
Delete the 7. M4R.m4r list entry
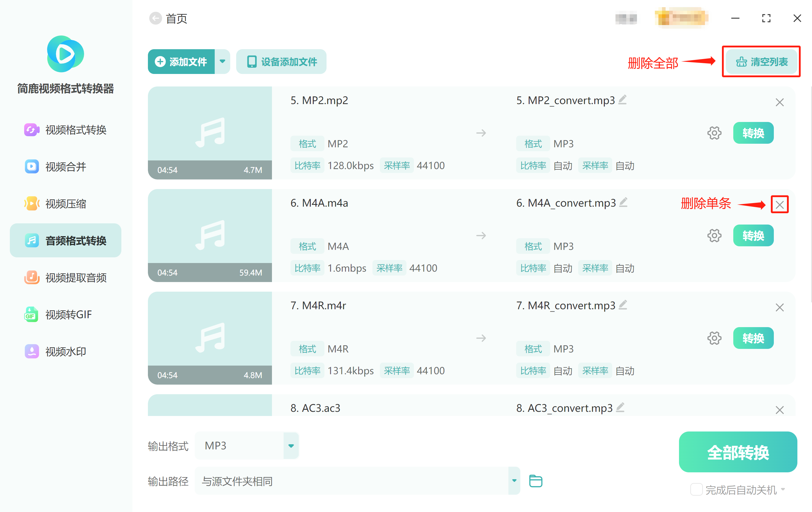click(779, 308)
